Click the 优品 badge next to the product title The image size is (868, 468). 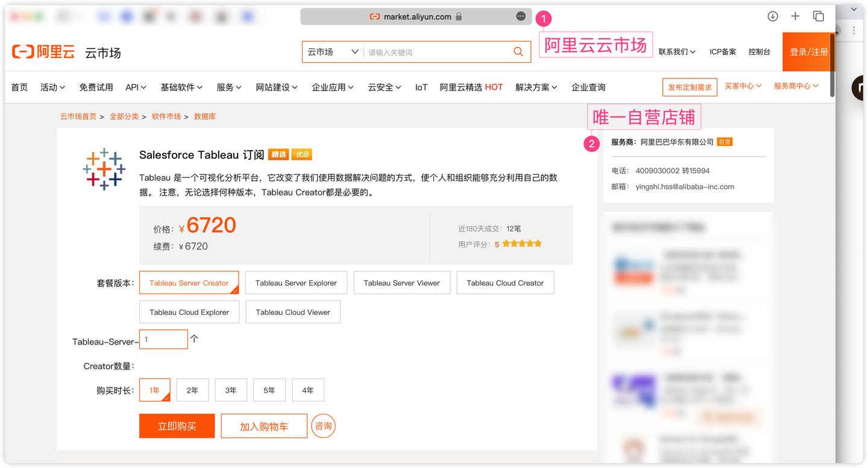(x=302, y=154)
